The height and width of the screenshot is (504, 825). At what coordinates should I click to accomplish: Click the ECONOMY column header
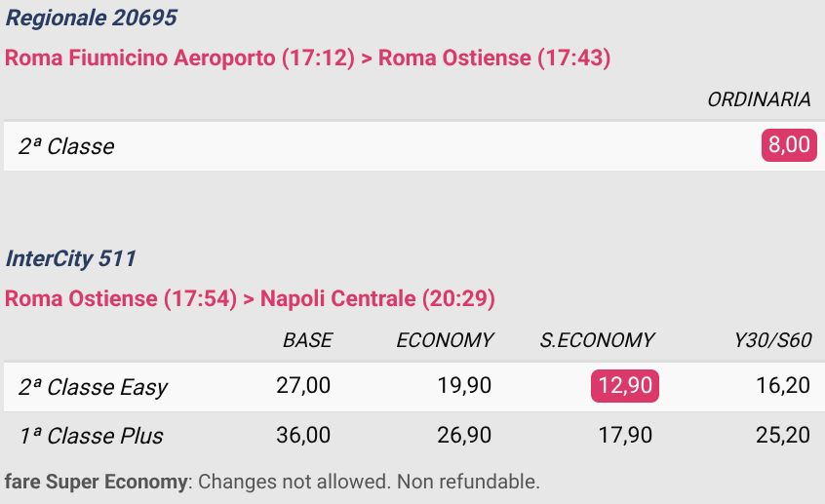click(445, 340)
